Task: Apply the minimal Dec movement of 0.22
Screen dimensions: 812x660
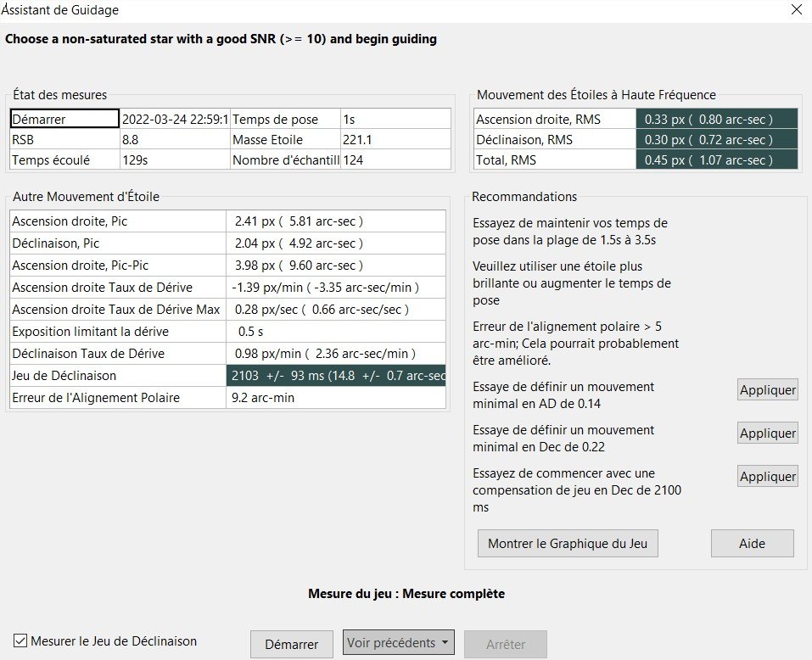Action: pyautogui.click(x=767, y=433)
